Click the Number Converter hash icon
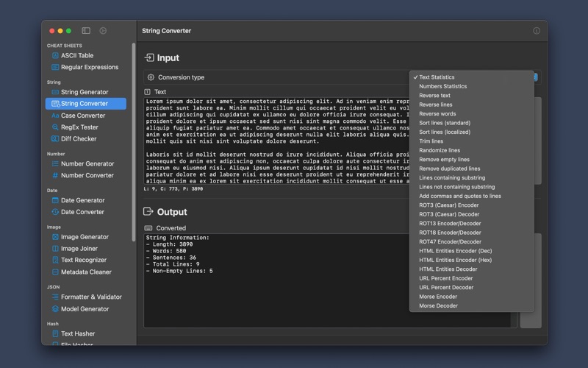The image size is (588, 368). click(55, 175)
